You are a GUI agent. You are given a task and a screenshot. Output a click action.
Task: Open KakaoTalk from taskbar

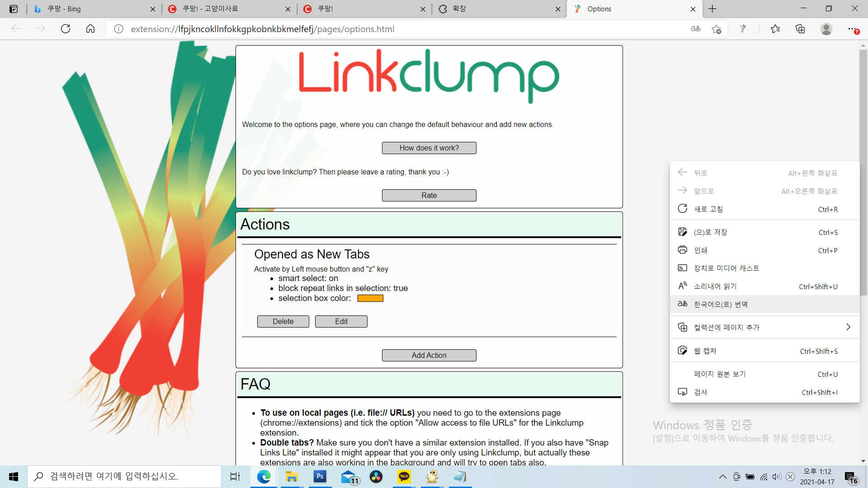(404, 477)
